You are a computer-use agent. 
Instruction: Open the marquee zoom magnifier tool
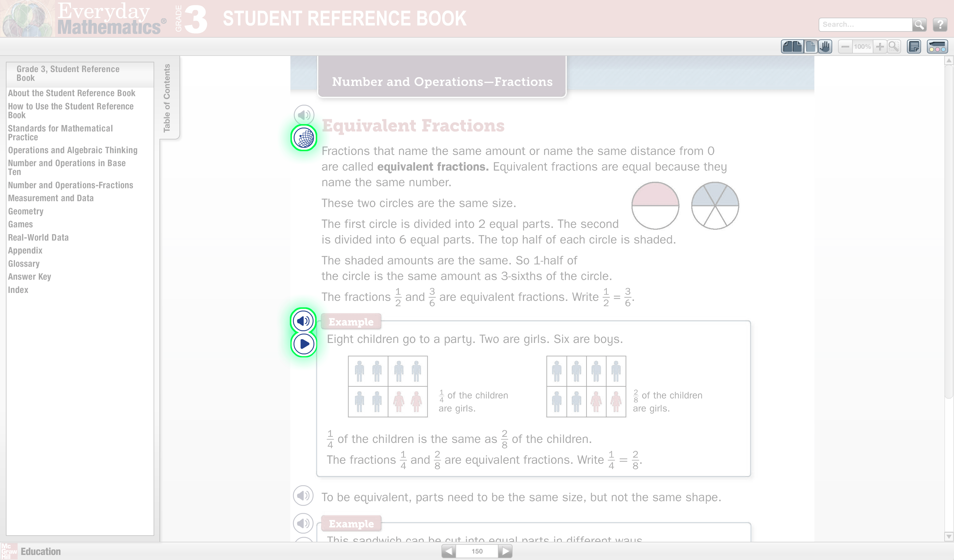tap(894, 46)
